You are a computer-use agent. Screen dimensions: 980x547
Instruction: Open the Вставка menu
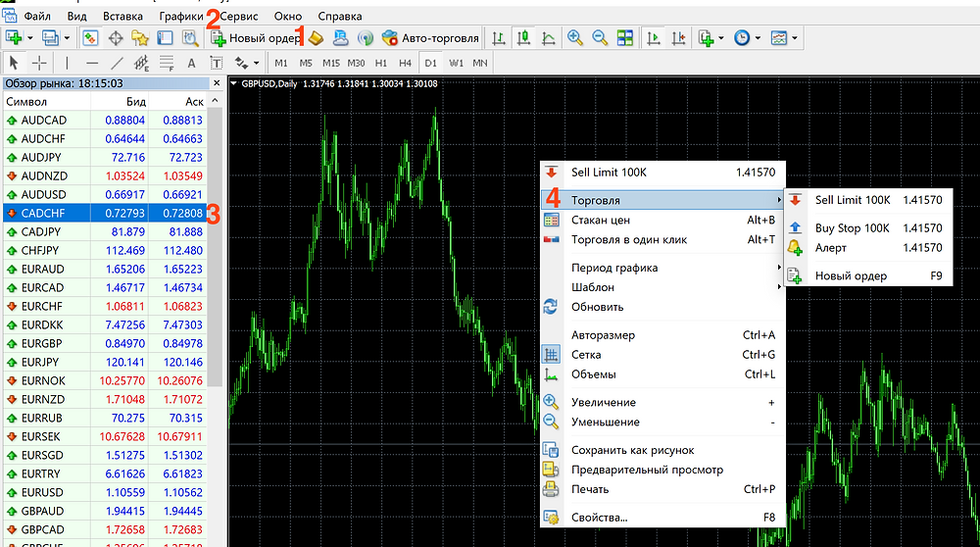tap(122, 17)
